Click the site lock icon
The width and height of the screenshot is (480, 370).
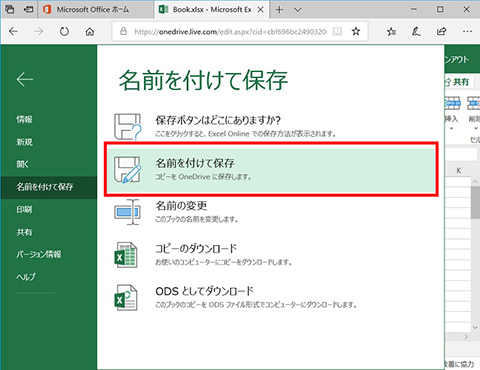tap(124, 31)
